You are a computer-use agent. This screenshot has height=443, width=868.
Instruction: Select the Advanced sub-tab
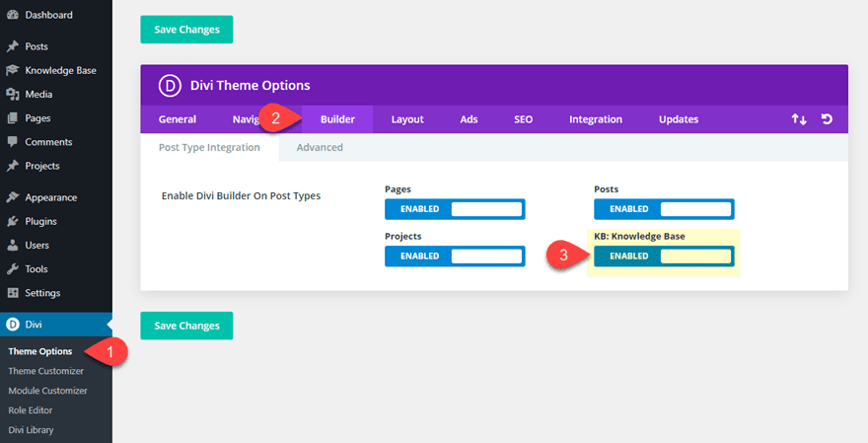(x=320, y=147)
